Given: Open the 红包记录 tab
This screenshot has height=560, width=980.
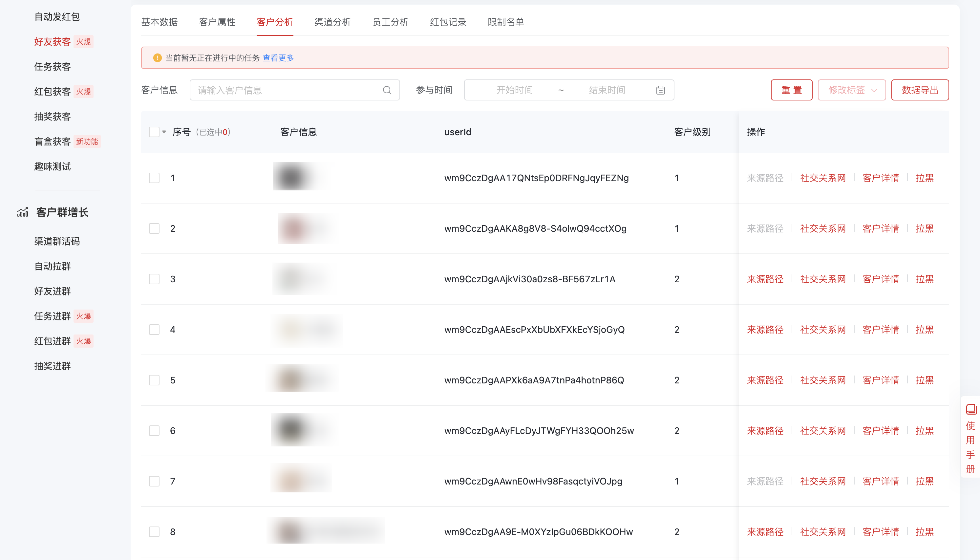Looking at the screenshot, I should point(448,22).
